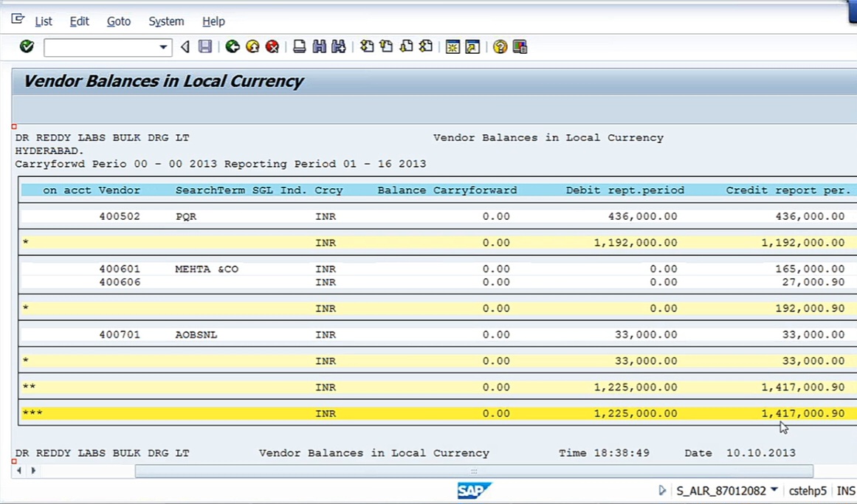This screenshot has width=857, height=504.
Task: Click the SearchTerm column header
Action: click(x=210, y=190)
